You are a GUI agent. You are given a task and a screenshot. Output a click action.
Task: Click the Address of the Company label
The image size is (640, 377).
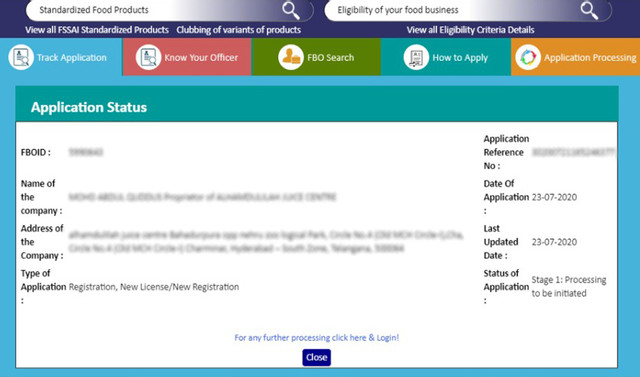point(42,242)
